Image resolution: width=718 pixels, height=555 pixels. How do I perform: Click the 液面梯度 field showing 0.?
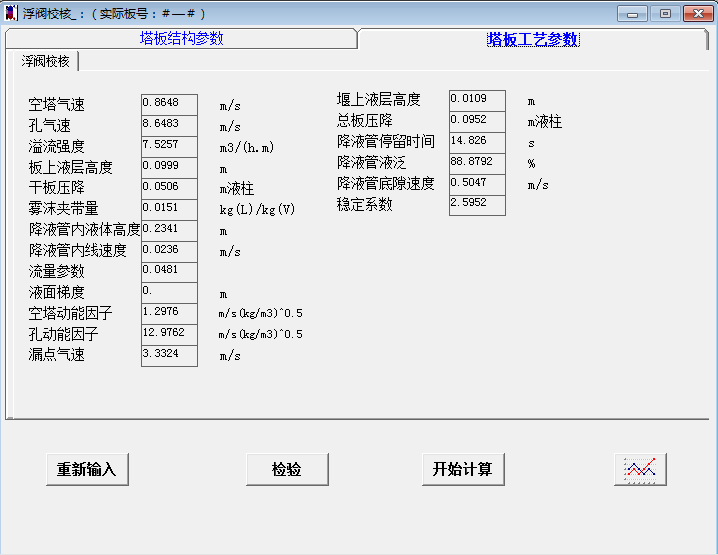169,293
